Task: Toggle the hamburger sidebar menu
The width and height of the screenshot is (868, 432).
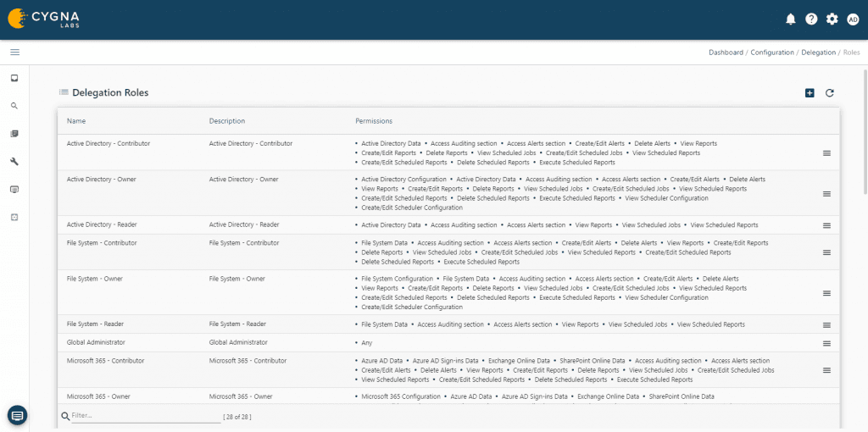Action: click(x=14, y=53)
